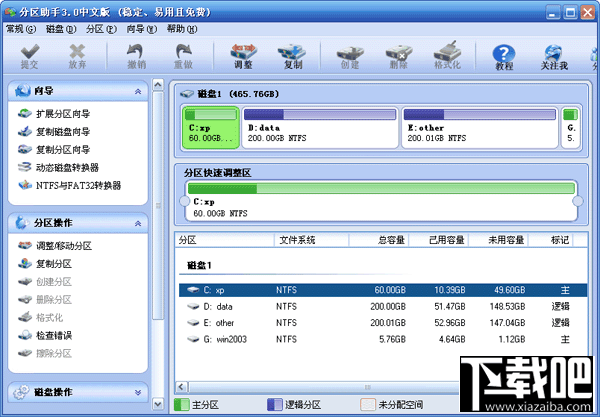600x417 pixels.
Task: Choose 复制分区 in partition operations
Action: click(x=45, y=264)
